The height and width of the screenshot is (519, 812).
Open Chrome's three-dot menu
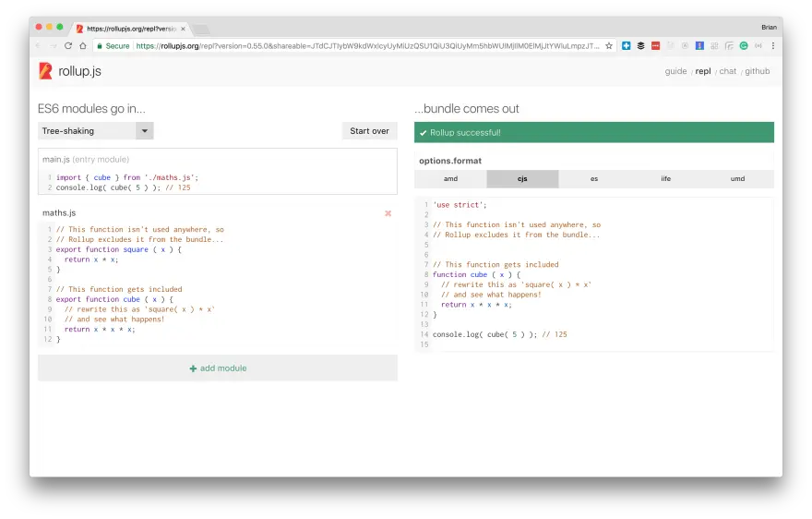(773, 45)
